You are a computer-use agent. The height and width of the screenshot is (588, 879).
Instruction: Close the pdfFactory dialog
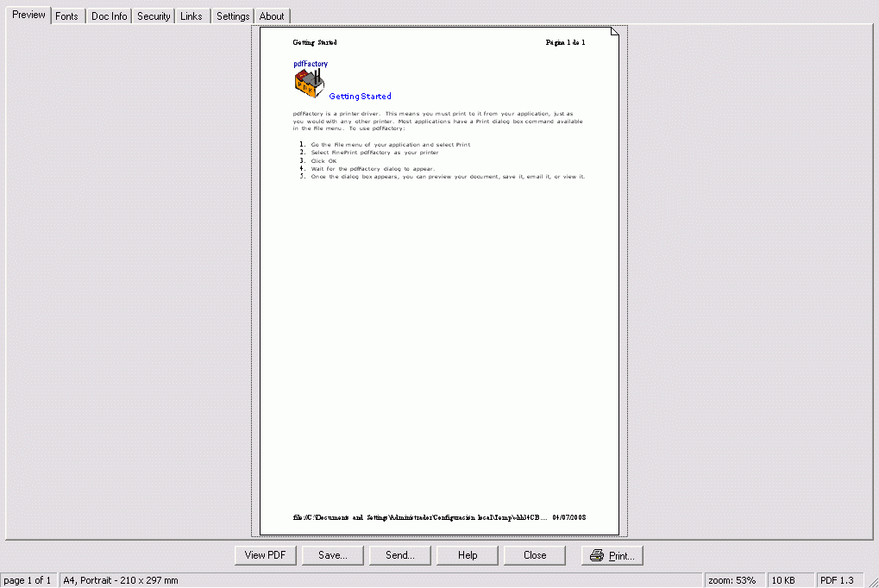534,555
